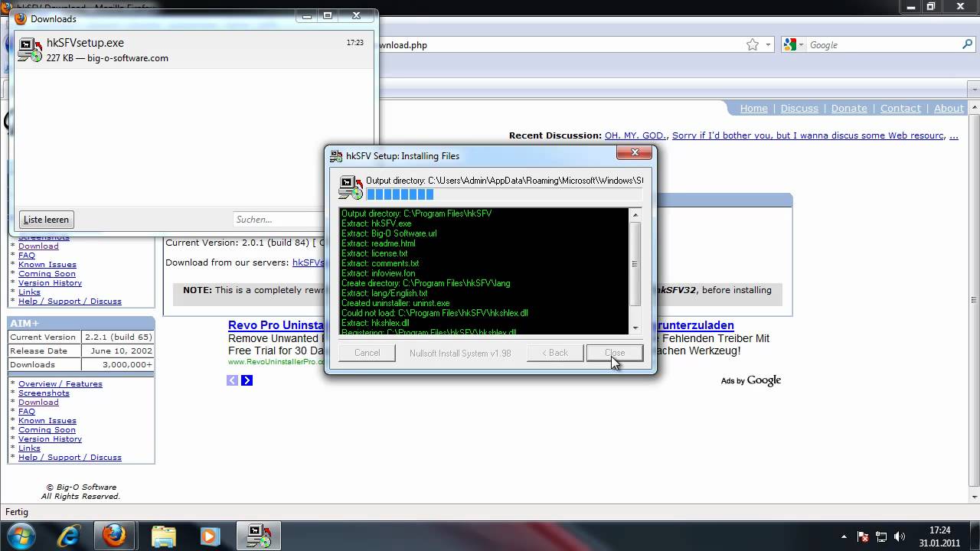Click the Show desktop strip on taskbar
The width and height of the screenshot is (980, 551).
[x=974, y=536]
